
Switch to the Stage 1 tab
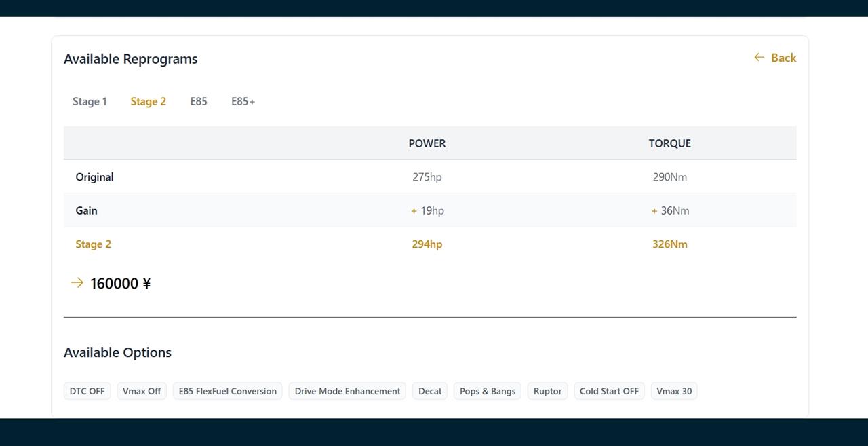click(90, 101)
